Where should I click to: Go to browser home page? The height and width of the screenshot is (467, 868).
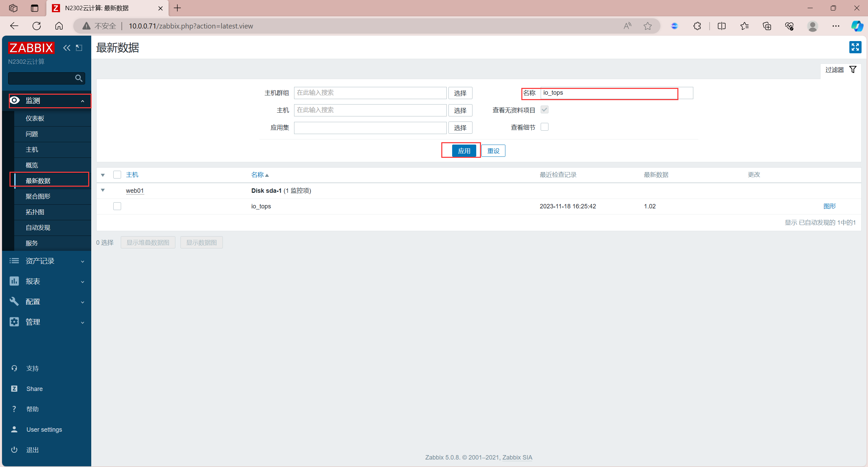[59, 26]
